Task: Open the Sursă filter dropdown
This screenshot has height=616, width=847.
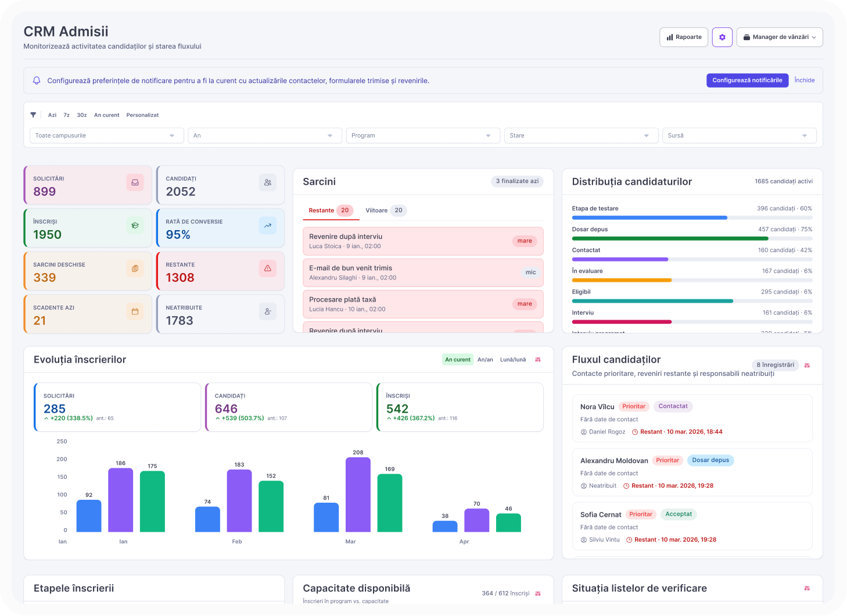Action: 740,135
